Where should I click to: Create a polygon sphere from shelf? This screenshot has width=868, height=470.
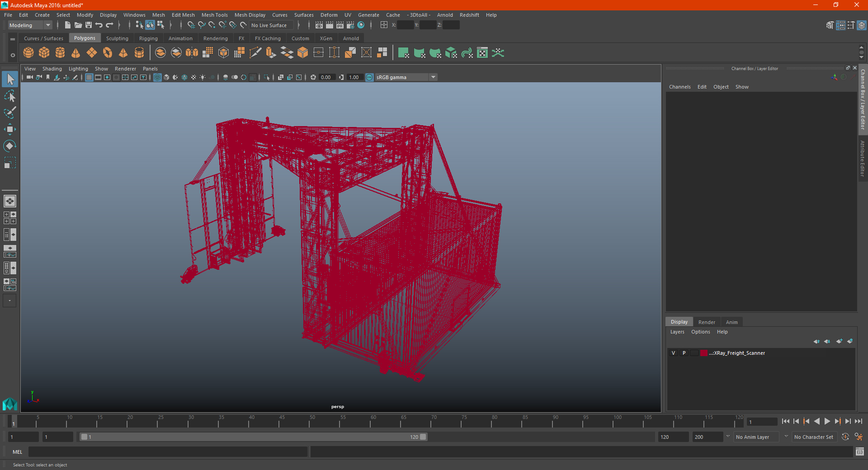[28, 53]
